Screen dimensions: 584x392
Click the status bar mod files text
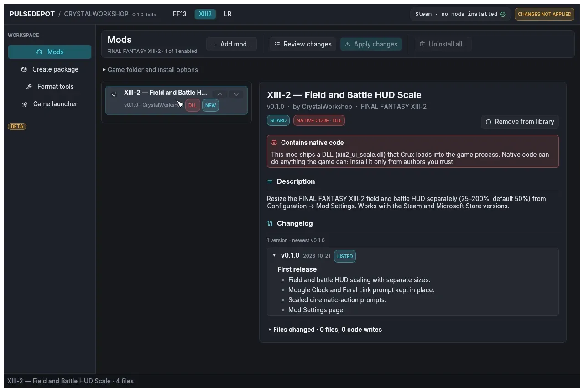tap(70, 381)
